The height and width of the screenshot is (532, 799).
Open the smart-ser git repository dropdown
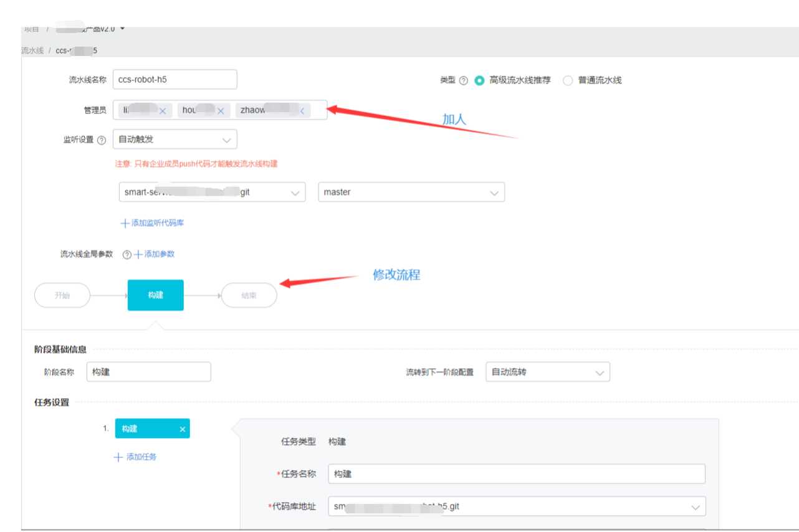[212, 192]
